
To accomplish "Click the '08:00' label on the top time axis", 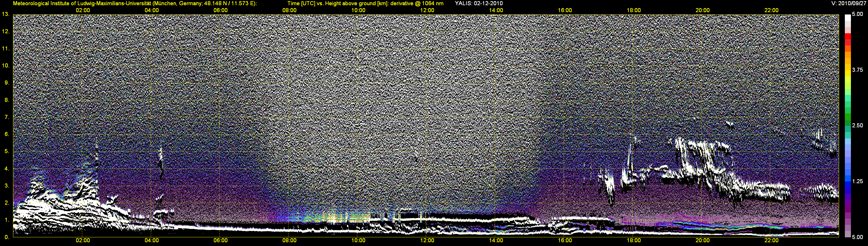I will point(289,10).
